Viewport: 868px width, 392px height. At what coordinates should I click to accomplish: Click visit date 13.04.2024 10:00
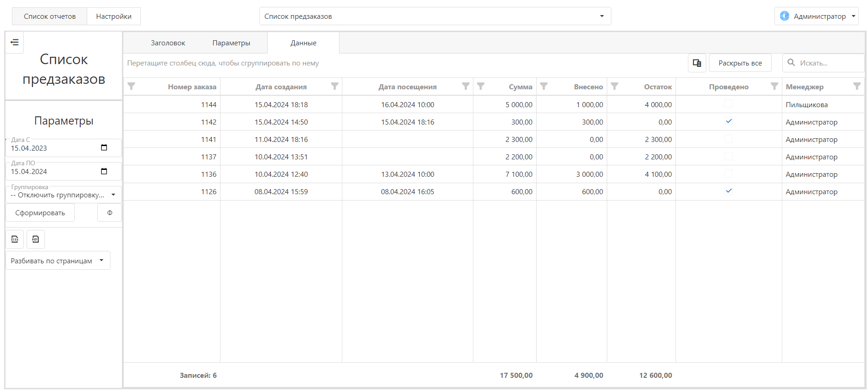(x=407, y=174)
